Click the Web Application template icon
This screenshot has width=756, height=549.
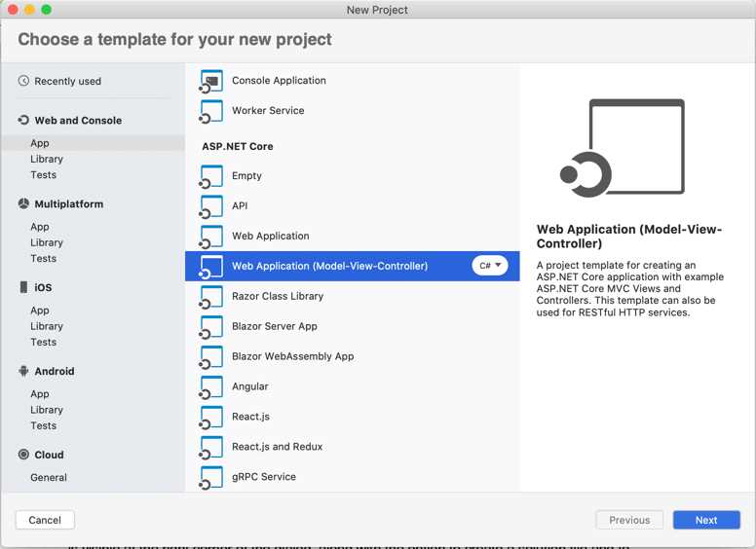pyautogui.click(x=211, y=237)
